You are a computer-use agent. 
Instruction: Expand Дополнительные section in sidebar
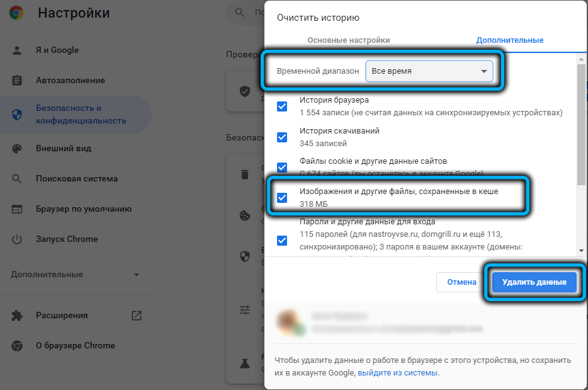75,275
